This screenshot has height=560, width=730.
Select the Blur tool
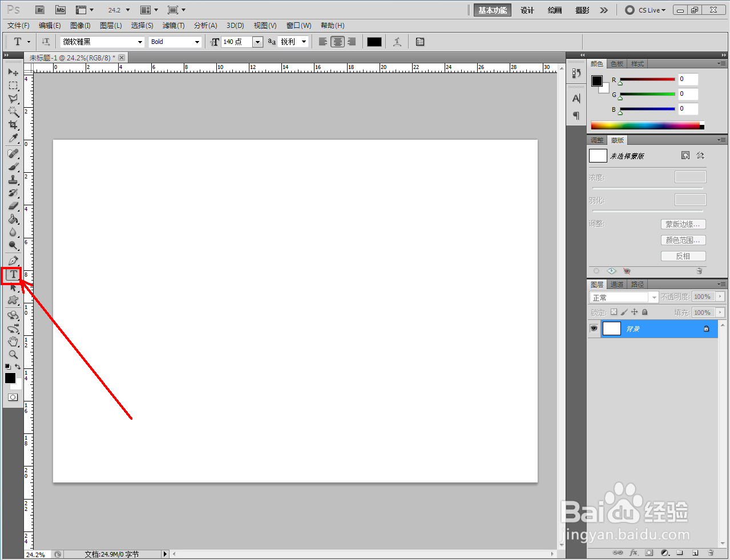point(13,233)
